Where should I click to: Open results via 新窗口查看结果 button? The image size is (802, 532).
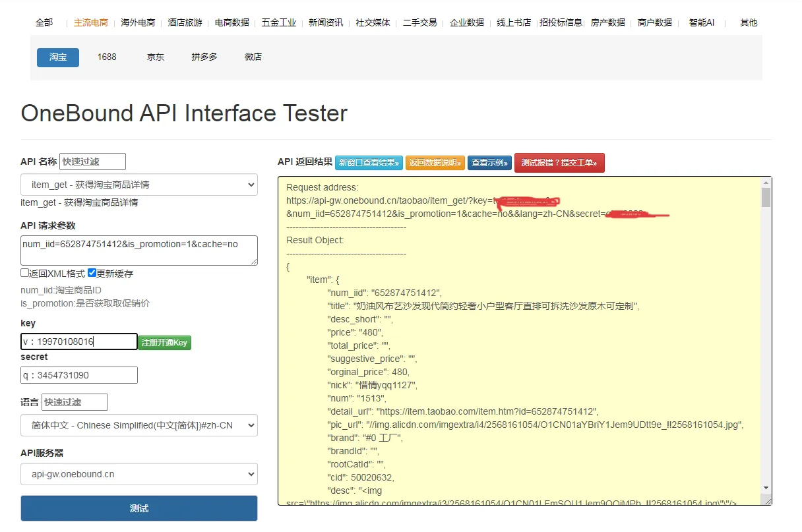[368, 163]
